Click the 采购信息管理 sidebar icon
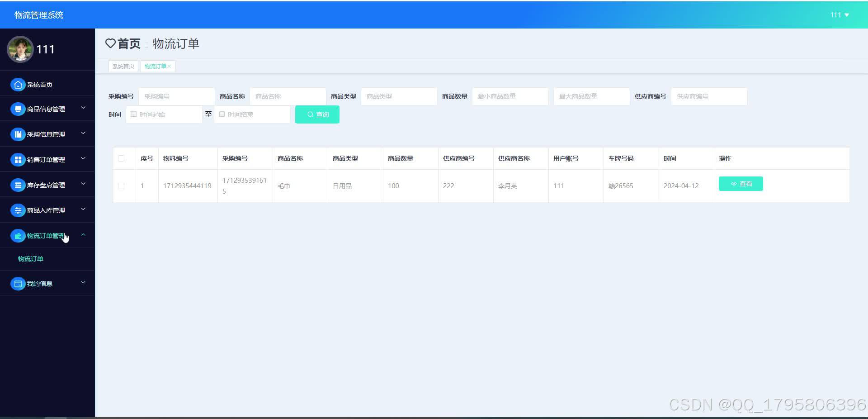868x419 pixels. [x=18, y=134]
